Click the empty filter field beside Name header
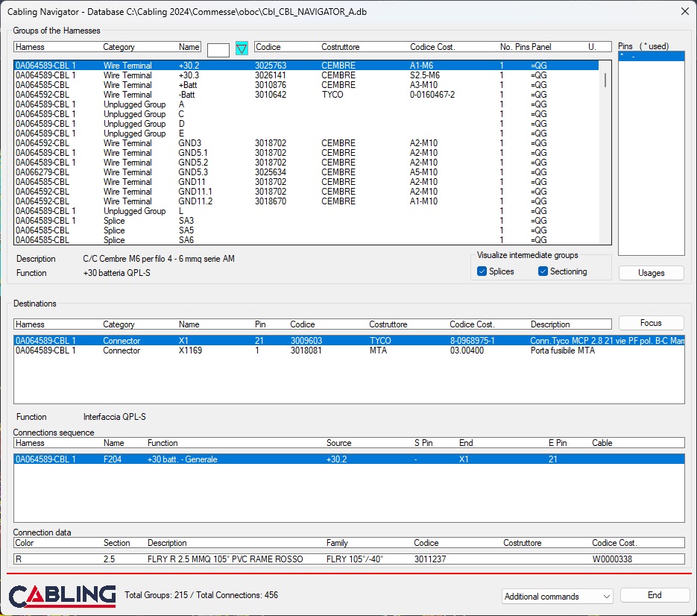 coord(218,50)
